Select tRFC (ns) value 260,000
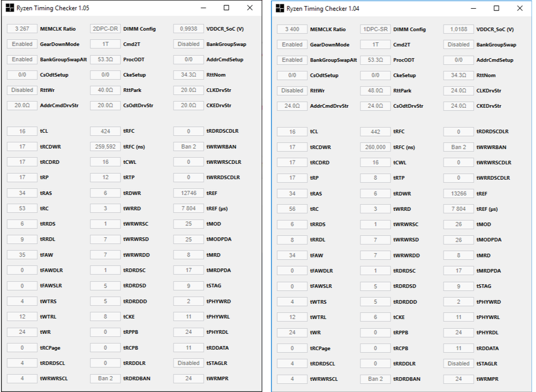 [x=375, y=147]
